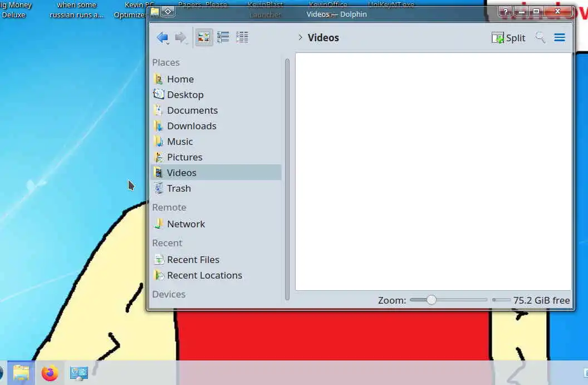
Task: Open the search magnifier in Dolphin toolbar
Action: point(540,37)
